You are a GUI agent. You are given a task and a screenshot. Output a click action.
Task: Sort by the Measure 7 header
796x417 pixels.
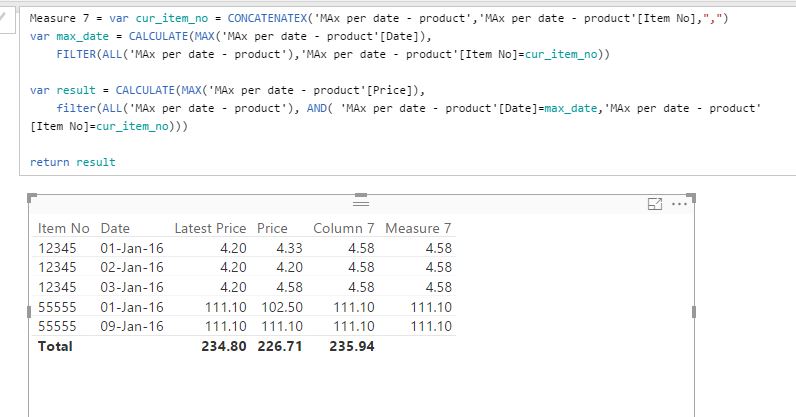[418, 229]
